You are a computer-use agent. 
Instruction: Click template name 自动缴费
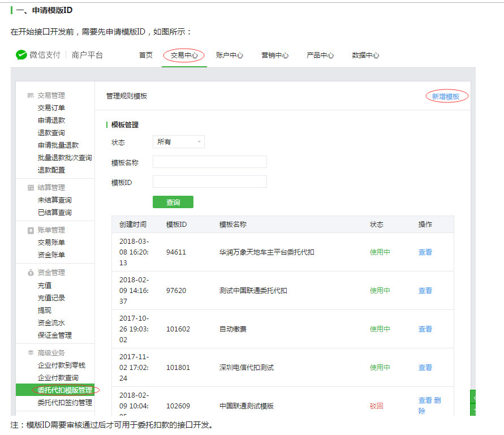coord(232,329)
